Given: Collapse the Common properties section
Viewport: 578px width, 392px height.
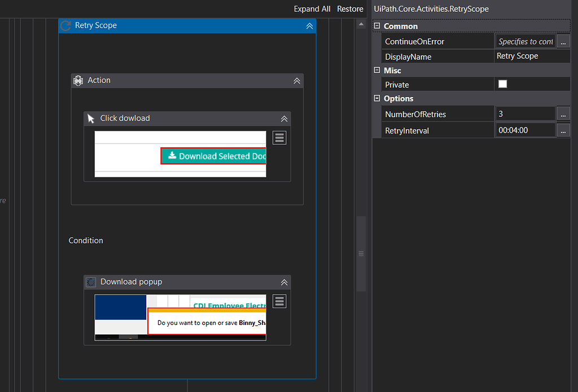Looking at the screenshot, I should point(378,26).
